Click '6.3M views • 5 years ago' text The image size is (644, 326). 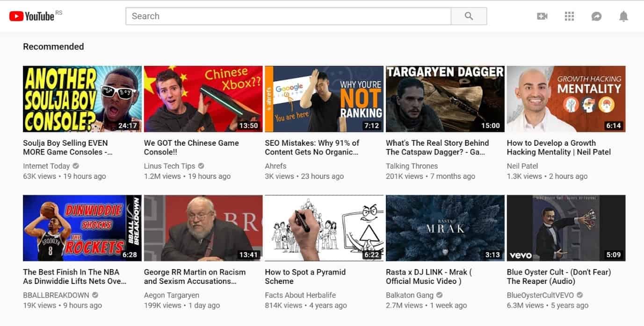click(x=548, y=305)
